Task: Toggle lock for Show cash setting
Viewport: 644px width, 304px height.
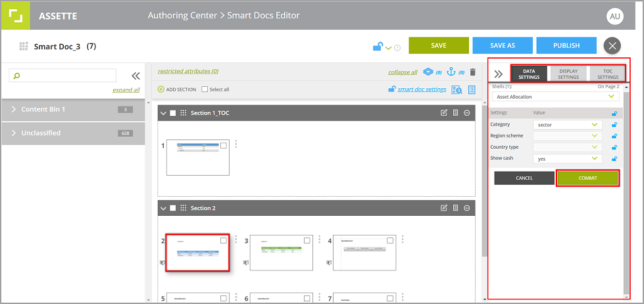Action: (614, 159)
